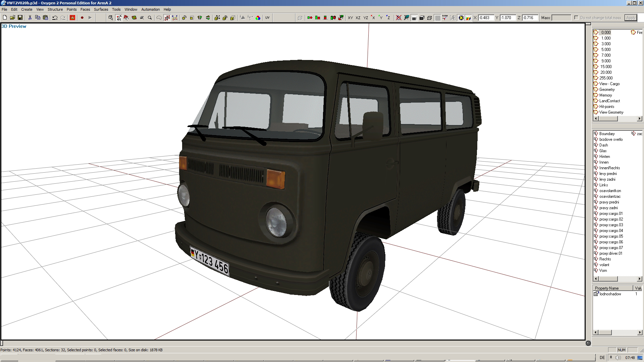
Task: Select lodnoshadow property row
Action: click(617, 294)
